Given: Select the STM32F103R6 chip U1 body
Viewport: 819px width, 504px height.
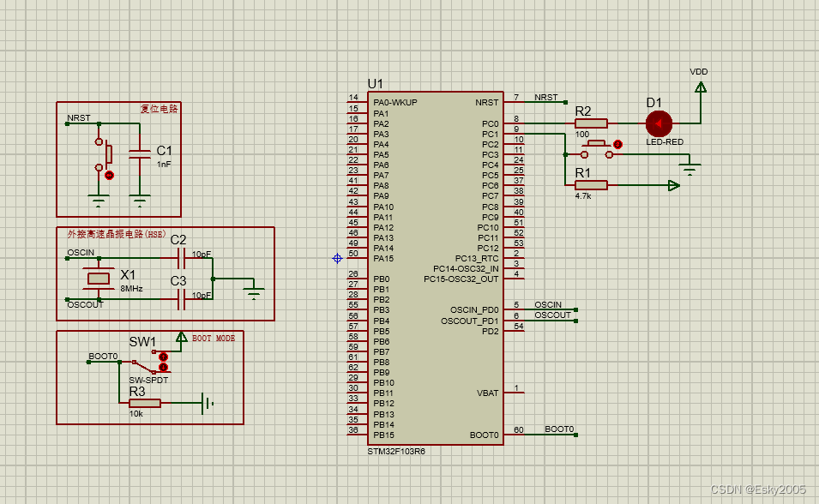Looking at the screenshot, I should point(436,268).
